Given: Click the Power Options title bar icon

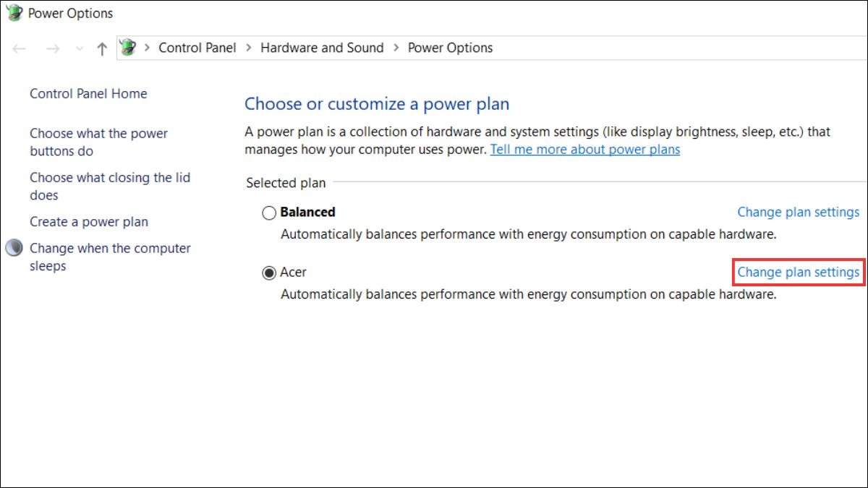Looking at the screenshot, I should click(x=14, y=13).
